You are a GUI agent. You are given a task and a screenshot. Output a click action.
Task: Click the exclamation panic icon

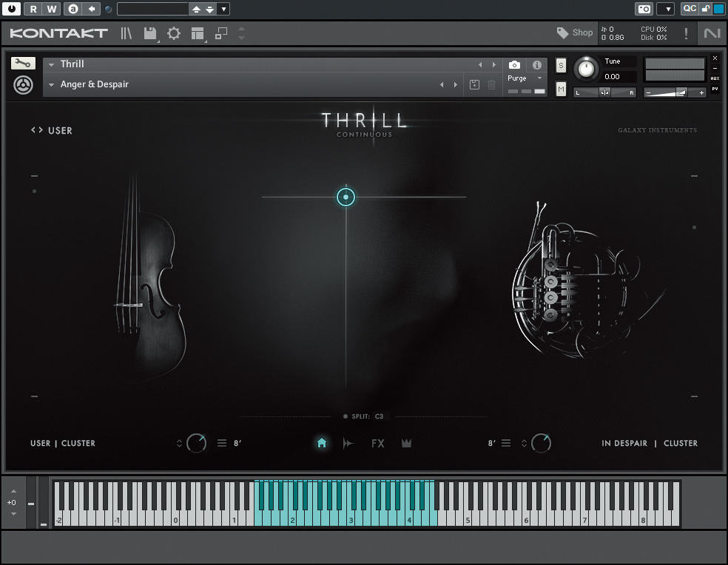686,33
